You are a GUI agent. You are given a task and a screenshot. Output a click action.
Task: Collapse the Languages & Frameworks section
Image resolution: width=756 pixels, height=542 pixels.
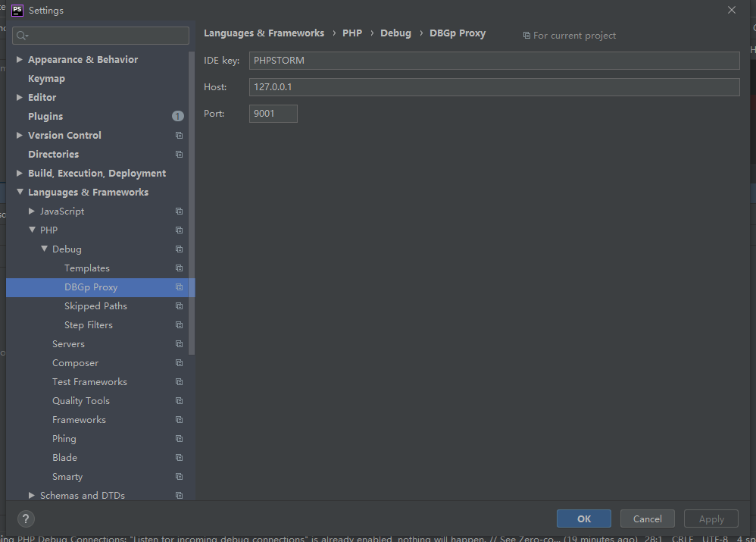(x=20, y=192)
